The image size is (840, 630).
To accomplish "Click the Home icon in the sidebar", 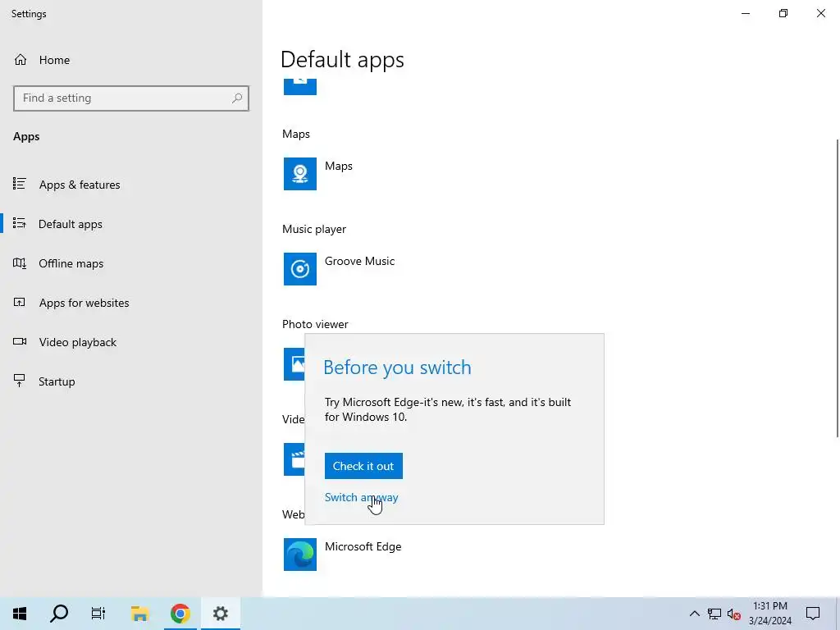I will click(21, 60).
